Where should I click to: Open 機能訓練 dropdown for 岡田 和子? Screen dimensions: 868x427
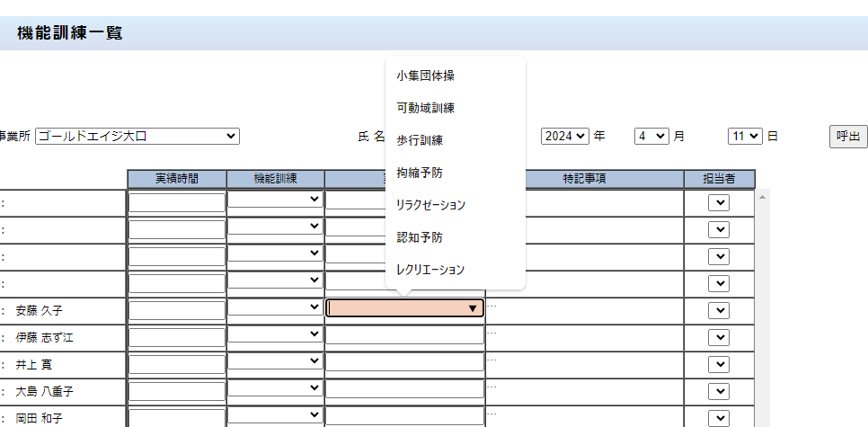pos(275,415)
